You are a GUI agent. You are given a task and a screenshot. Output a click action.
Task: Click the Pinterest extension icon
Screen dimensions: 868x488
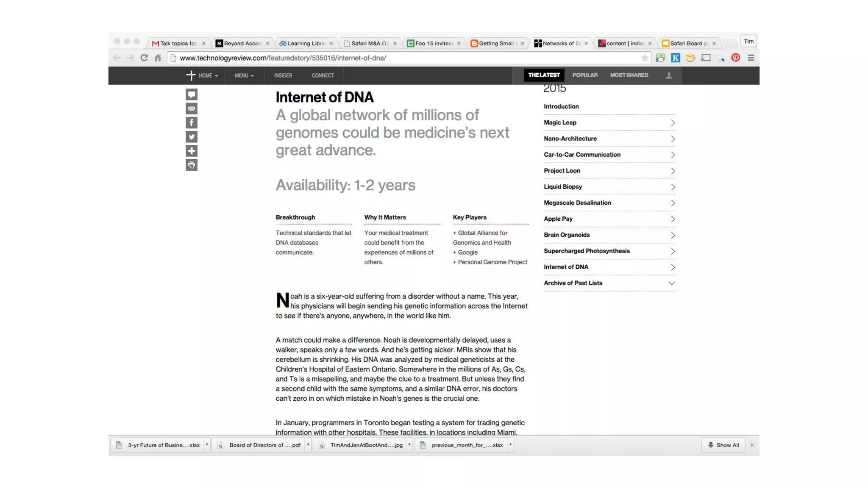pos(735,58)
